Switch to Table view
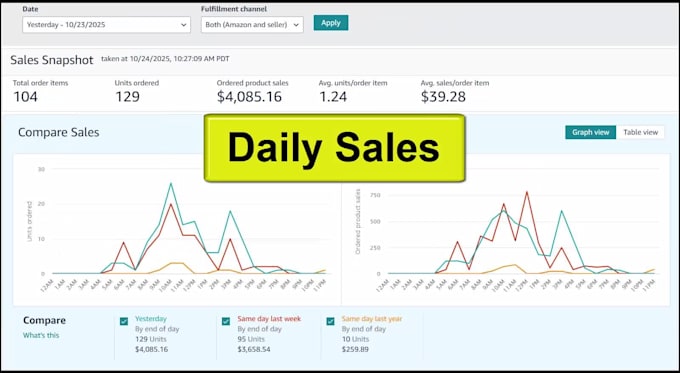The width and height of the screenshot is (680, 373). tap(641, 132)
